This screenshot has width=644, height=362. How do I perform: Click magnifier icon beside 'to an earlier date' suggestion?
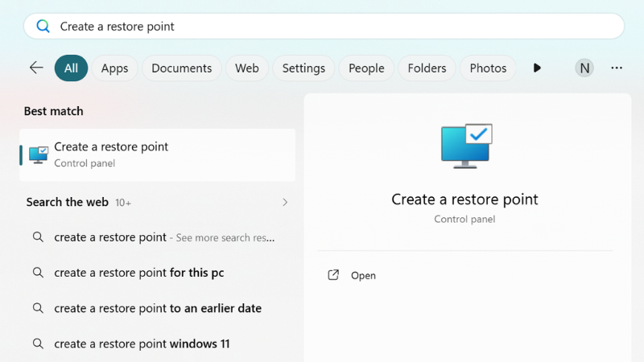pyautogui.click(x=38, y=308)
